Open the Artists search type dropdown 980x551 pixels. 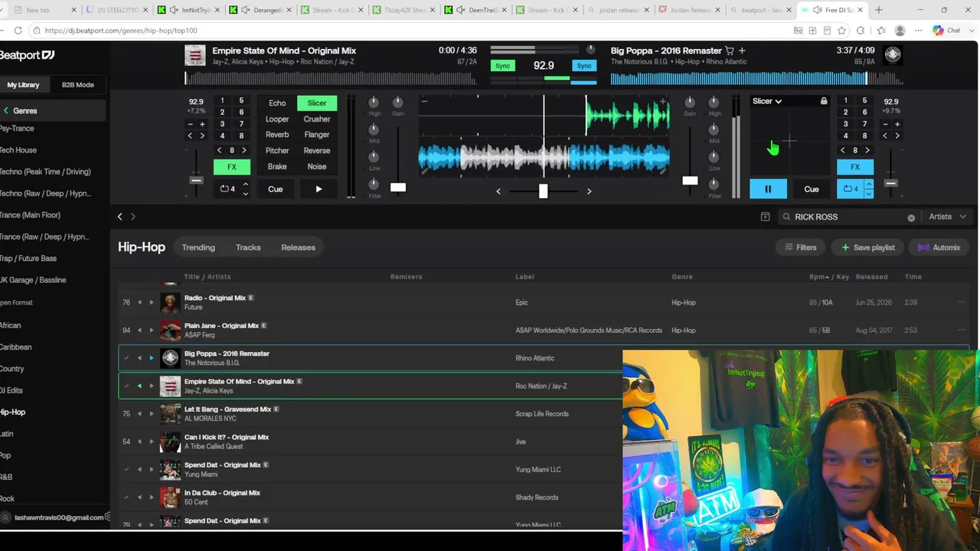(947, 217)
